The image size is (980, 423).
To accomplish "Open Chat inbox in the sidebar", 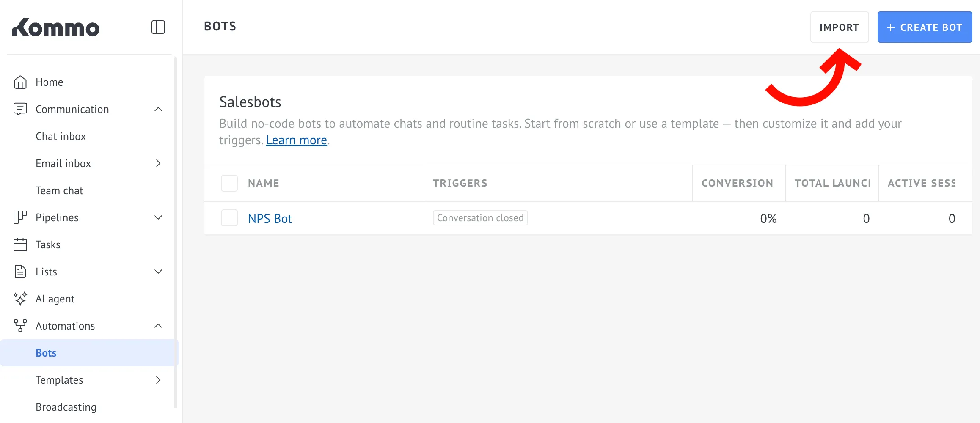I will 61,136.
